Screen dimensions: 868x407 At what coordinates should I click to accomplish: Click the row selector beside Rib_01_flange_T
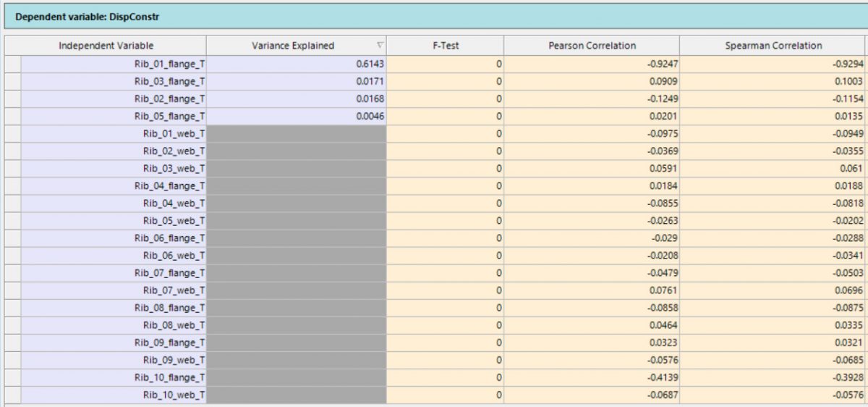click(x=13, y=64)
